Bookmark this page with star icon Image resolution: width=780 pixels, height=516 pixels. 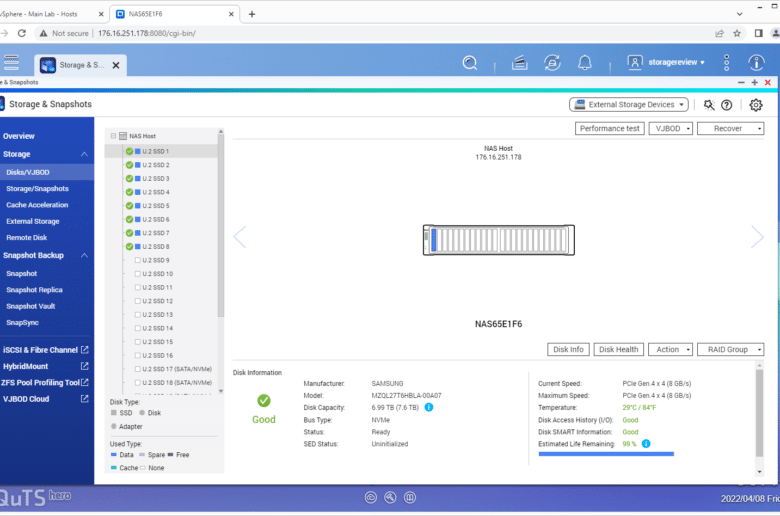[x=737, y=33]
